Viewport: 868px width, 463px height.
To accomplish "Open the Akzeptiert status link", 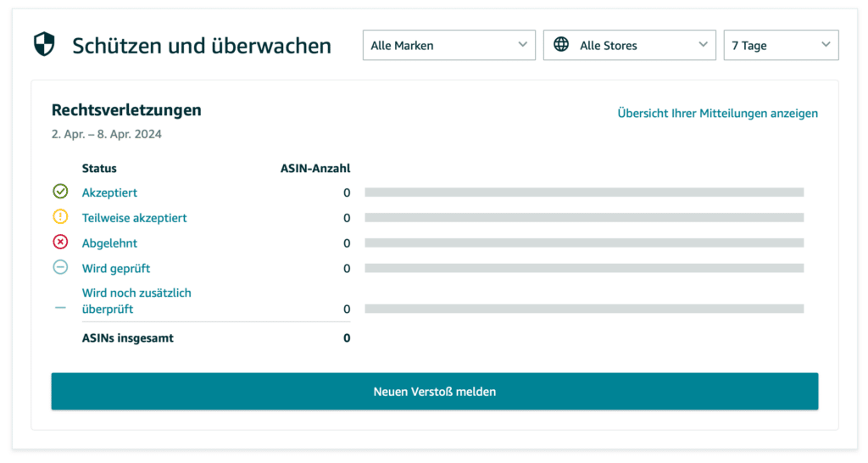I will (109, 192).
